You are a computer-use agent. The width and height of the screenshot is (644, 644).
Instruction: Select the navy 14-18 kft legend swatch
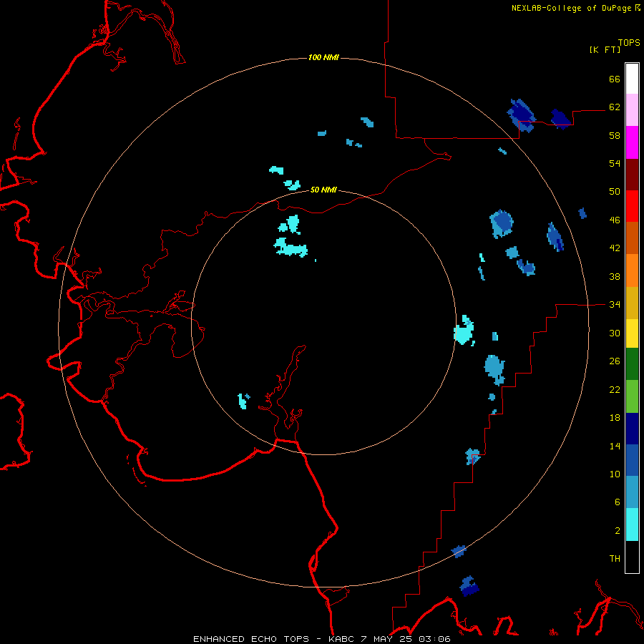(632, 429)
